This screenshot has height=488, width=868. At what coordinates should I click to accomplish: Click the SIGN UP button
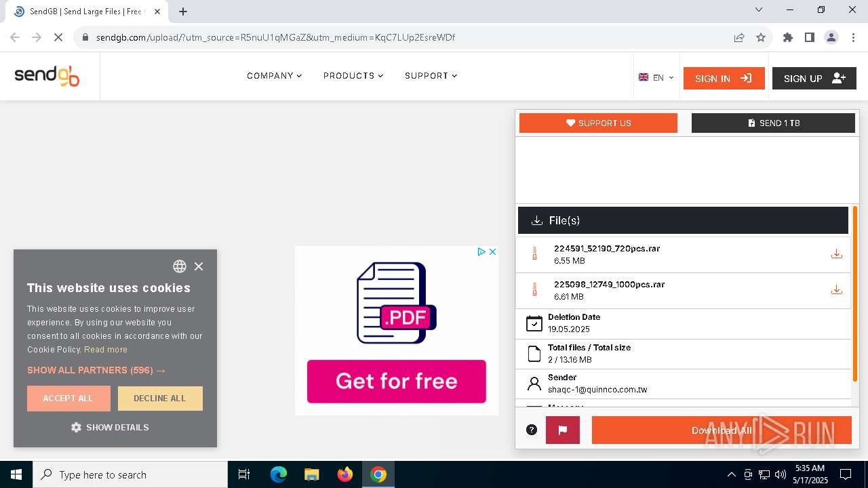(814, 79)
